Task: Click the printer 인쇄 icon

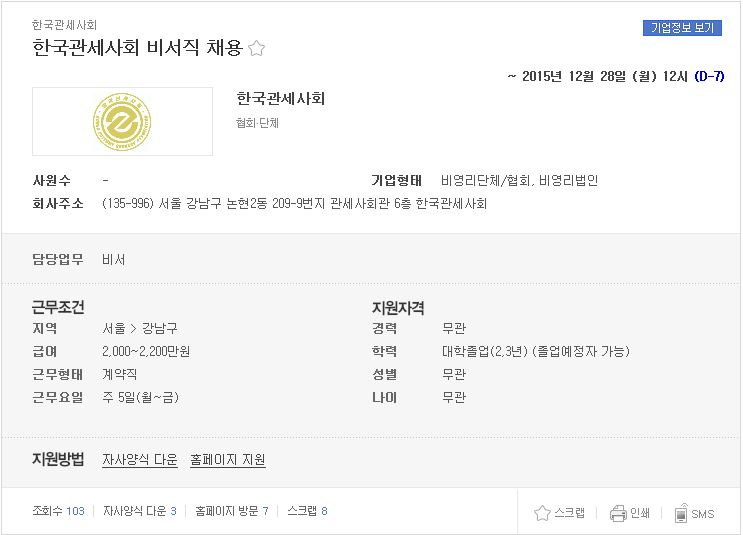Action: coord(618,513)
